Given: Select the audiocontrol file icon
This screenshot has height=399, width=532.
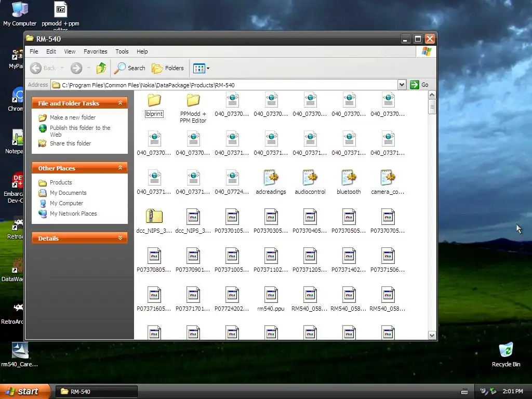Looking at the screenshot, I should [310, 178].
